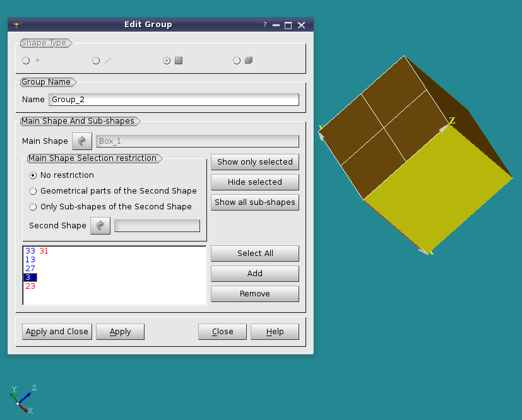Click the empty Second Shape field

click(x=157, y=226)
